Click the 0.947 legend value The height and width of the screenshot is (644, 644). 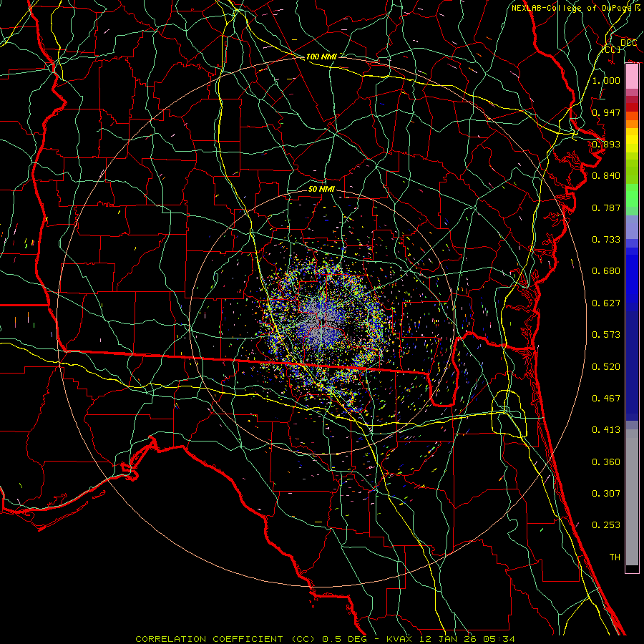pos(606,112)
